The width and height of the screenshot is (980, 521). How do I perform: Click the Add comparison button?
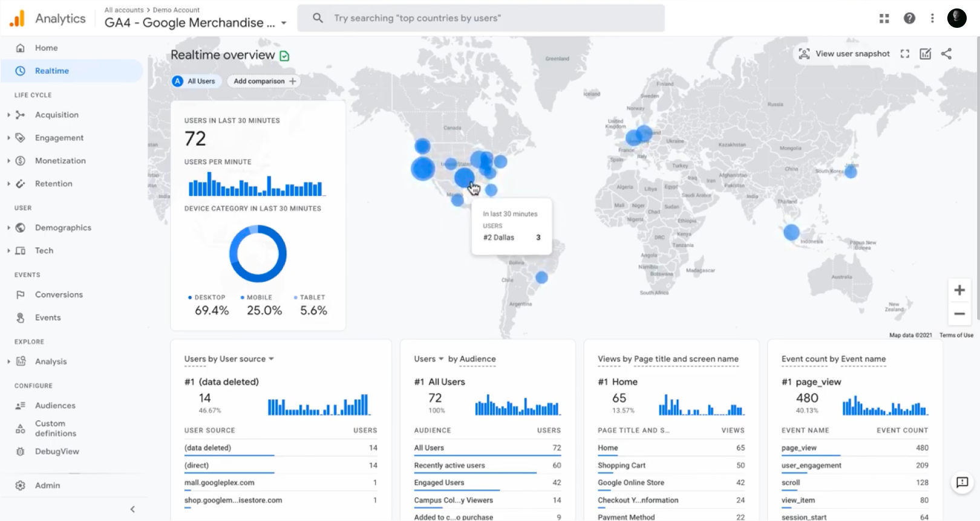[x=264, y=81]
